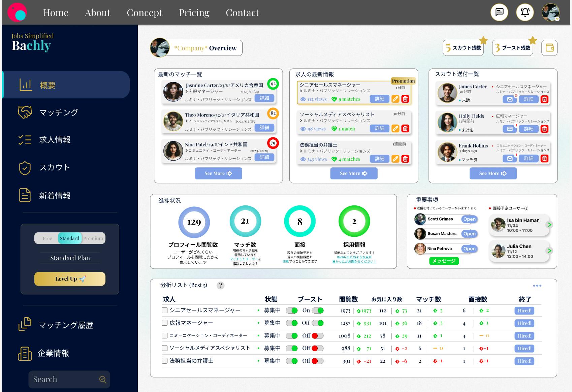
Task: Toggle status switch for シニアセールスマネージャー row
Action: click(292, 311)
